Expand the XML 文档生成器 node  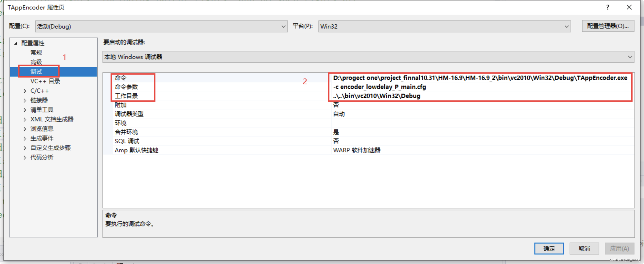tap(25, 120)
